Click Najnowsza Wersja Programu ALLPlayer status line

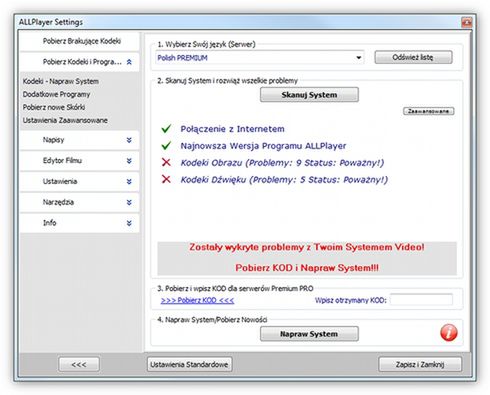(263, 146)
